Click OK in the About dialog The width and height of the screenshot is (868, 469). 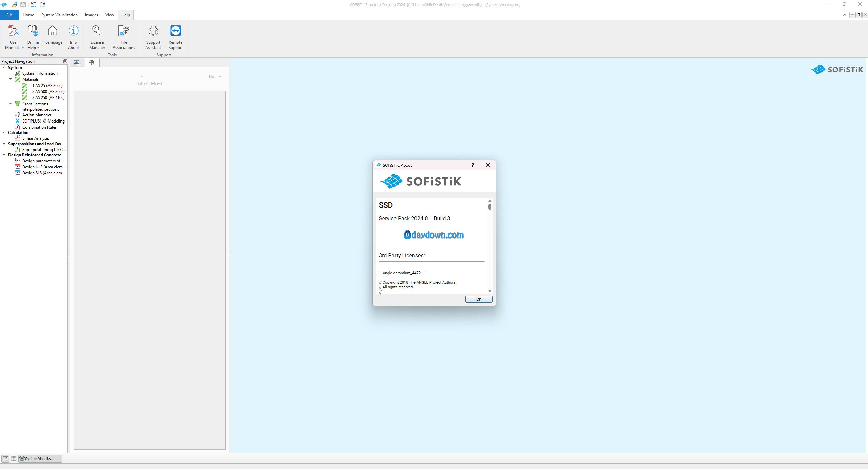pos(479,299)
